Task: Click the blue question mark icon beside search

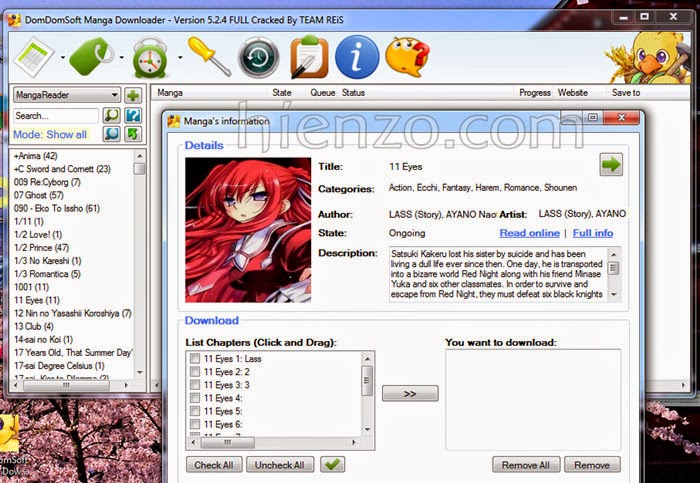Action: click(133, 115)
